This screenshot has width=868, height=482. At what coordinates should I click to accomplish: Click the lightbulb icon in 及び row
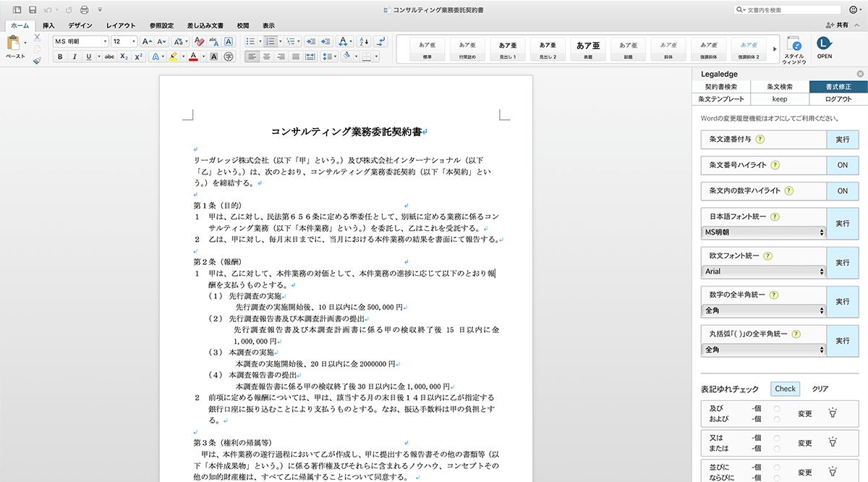point(832,414)
